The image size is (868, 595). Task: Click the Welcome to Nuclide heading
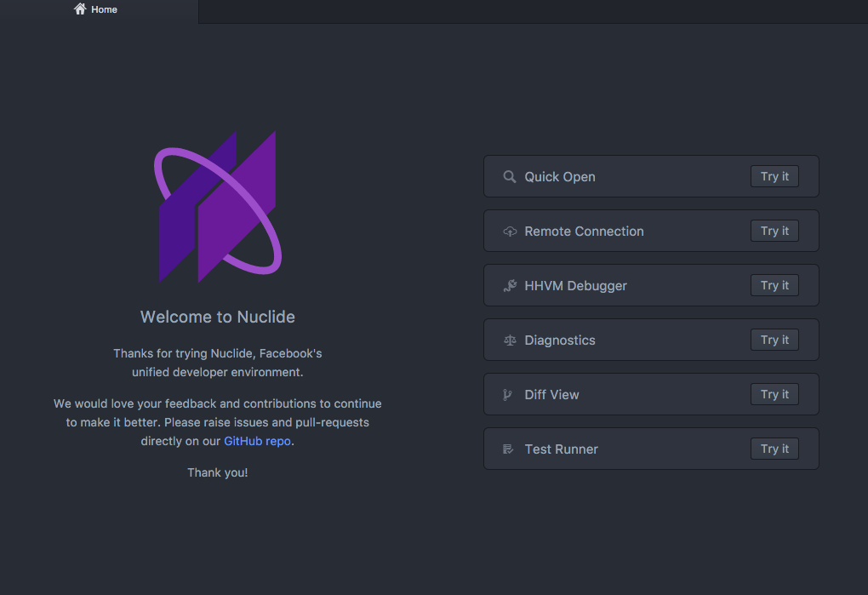pyautogui.click(x=218, y=317)
